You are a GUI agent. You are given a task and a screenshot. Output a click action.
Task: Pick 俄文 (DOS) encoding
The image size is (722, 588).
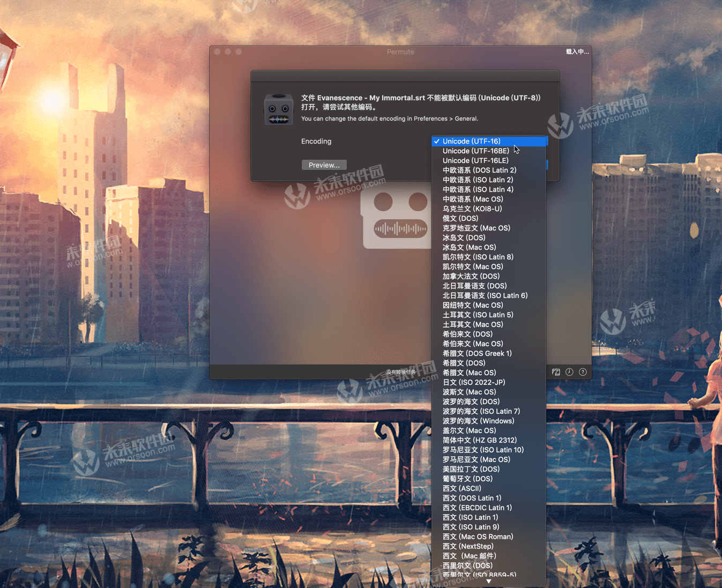point(489,219)
